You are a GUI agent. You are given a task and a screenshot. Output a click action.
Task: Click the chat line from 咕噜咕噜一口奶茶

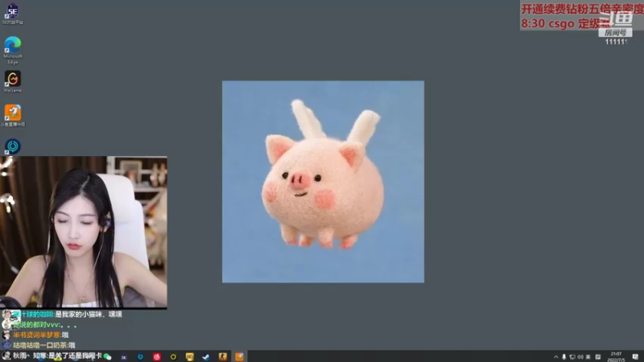coord(39,345)
